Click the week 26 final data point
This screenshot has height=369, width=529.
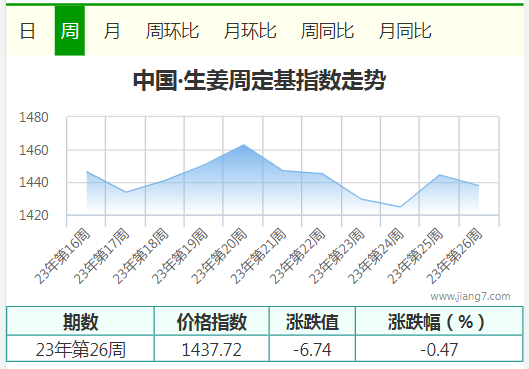pyautogui.click(x=479, y=186)
